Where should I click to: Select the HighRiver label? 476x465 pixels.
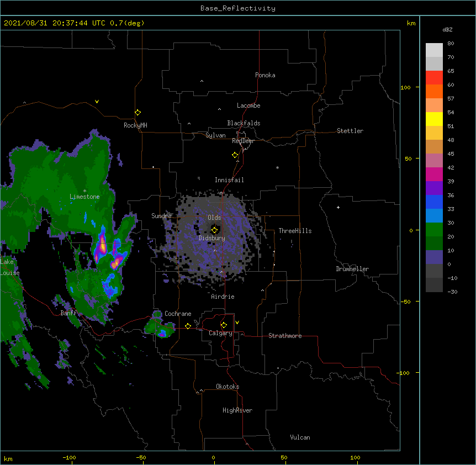point(237,410)
